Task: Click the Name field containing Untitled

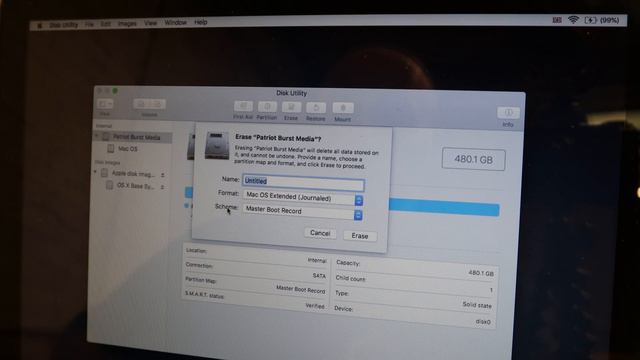Action: [303, 182]
